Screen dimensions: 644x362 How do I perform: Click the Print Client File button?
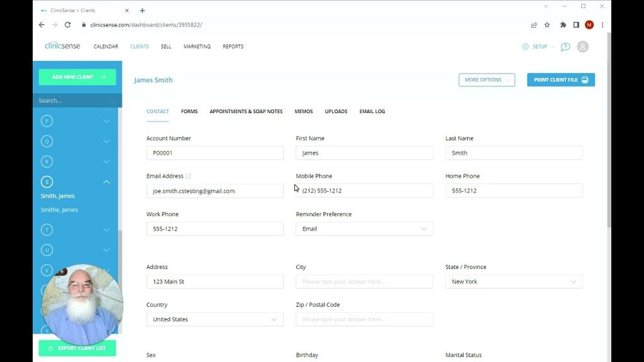(560, 80)
